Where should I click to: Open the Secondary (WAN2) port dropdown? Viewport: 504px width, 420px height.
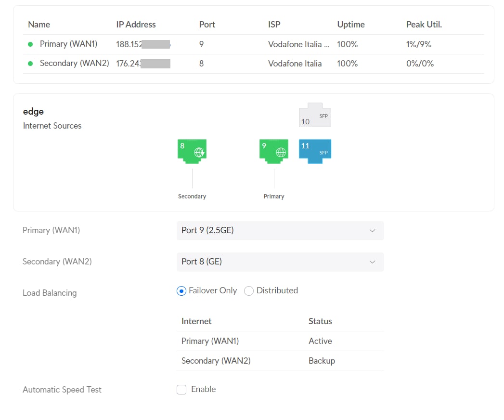[x=280, y=262]
